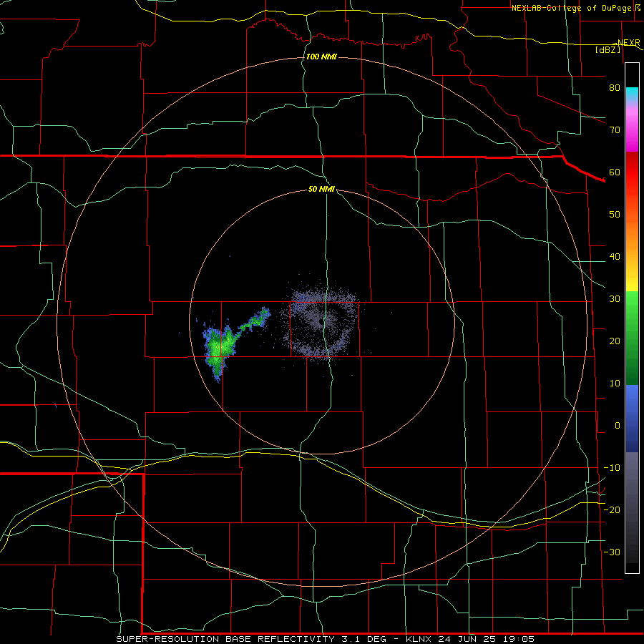Click the blue segment of the reflectivity color bar
This screenshot has height=644, width=644.
632,419
